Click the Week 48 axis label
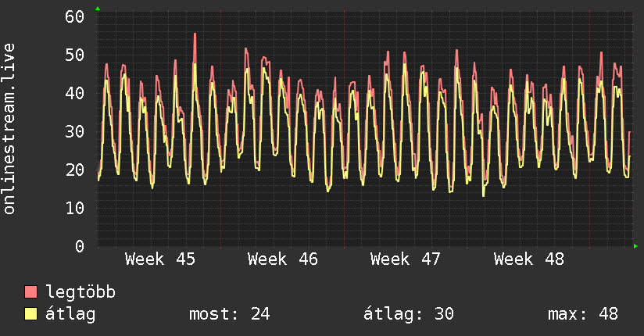Screen dimensions: 644x336 pyautogui.click(x=529, y=259)
